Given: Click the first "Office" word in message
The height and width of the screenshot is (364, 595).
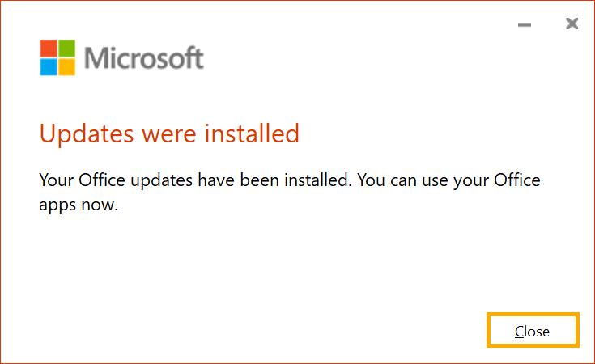Looking at the screenshot, I should pyautogui.click(x=96, y=179).
